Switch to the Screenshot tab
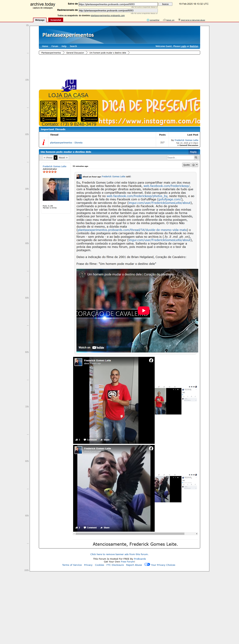 tap(56, 20)
